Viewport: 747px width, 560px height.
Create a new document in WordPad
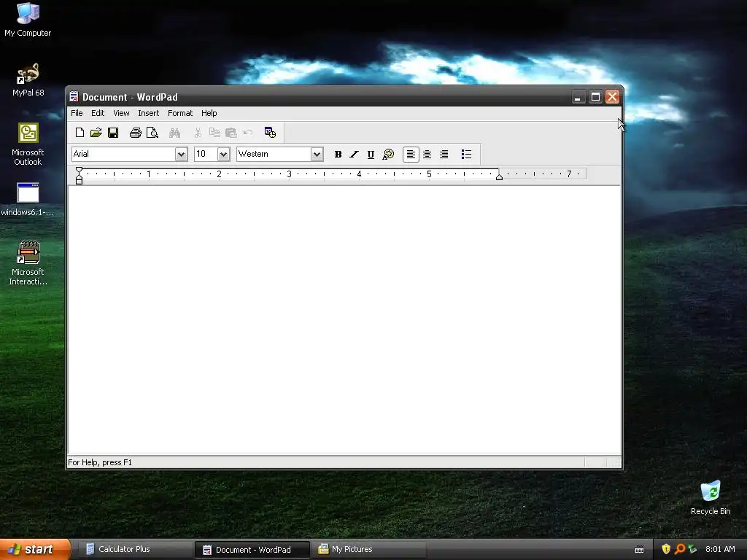coord(80,133)
